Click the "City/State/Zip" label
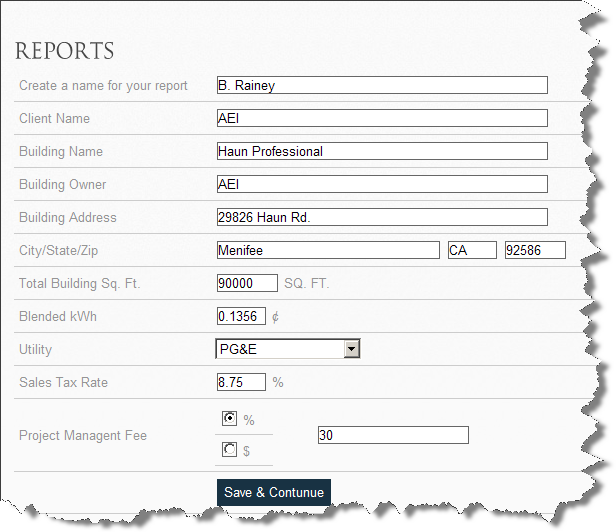Image resolution: width=616 pixels, height=532 pixels. click(59, 251)
